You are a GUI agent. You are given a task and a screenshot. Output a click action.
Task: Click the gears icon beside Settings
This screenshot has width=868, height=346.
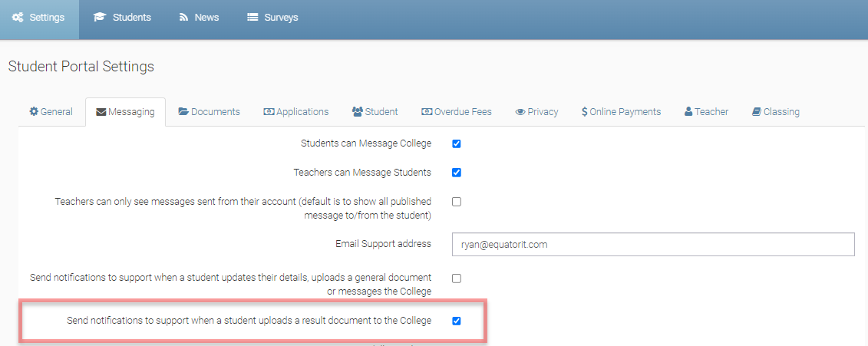[17, 18]
